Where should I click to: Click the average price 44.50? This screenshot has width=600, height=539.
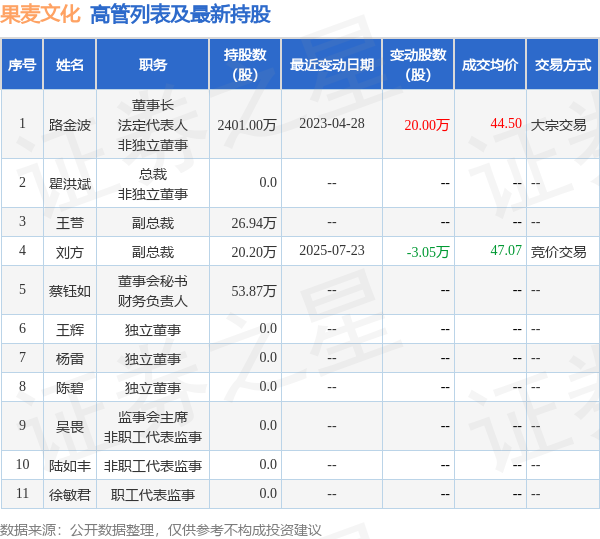click(506, 123)
